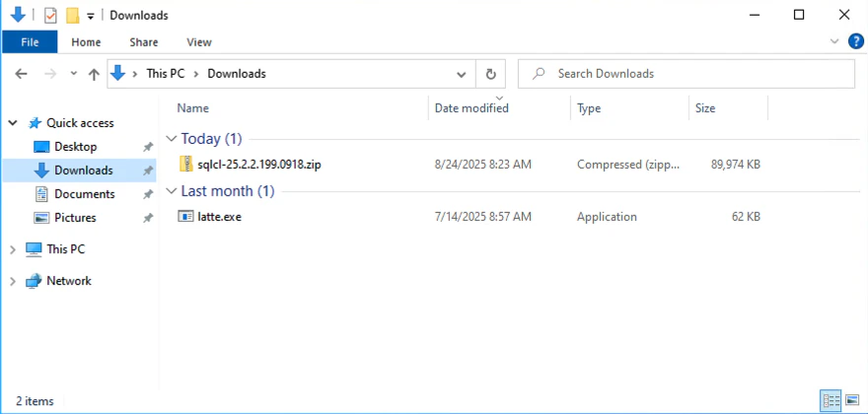Select the latte.exe file
Screen dimensions: 868x414
point(219,217)
